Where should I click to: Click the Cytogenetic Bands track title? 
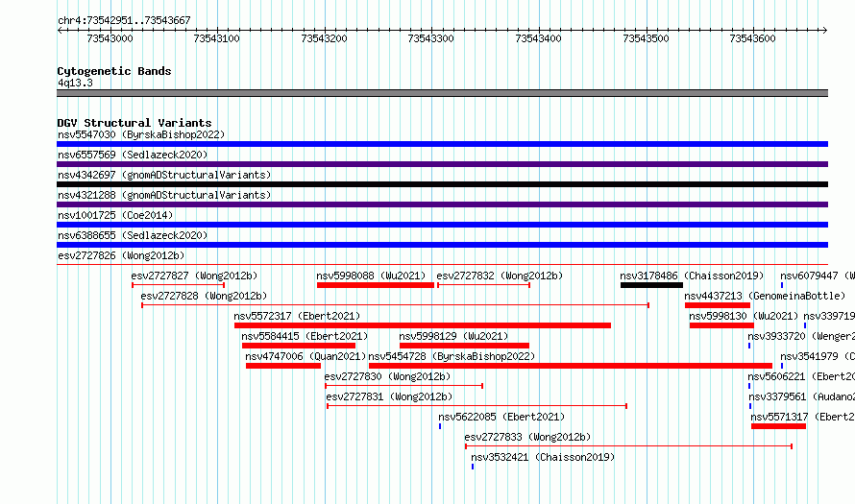click(114, 71)
